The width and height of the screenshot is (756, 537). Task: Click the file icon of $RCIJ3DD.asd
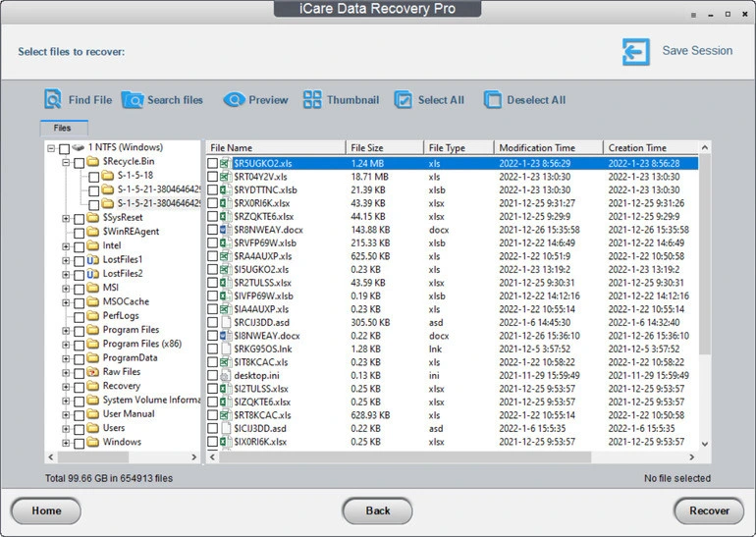coord(225,322)
